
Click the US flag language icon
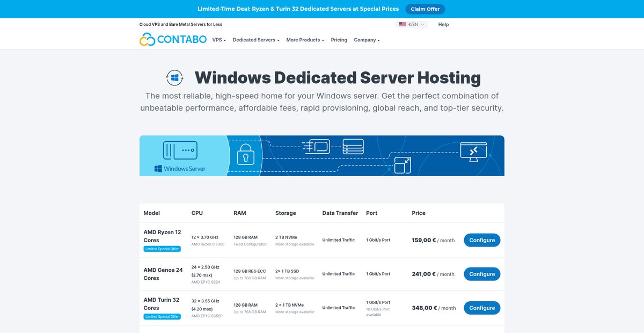402,24
